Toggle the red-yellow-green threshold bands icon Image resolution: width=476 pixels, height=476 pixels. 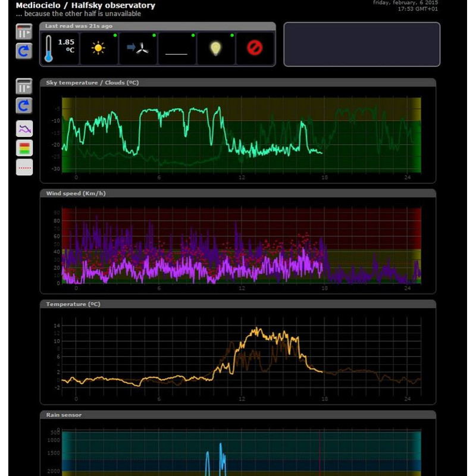24,148
